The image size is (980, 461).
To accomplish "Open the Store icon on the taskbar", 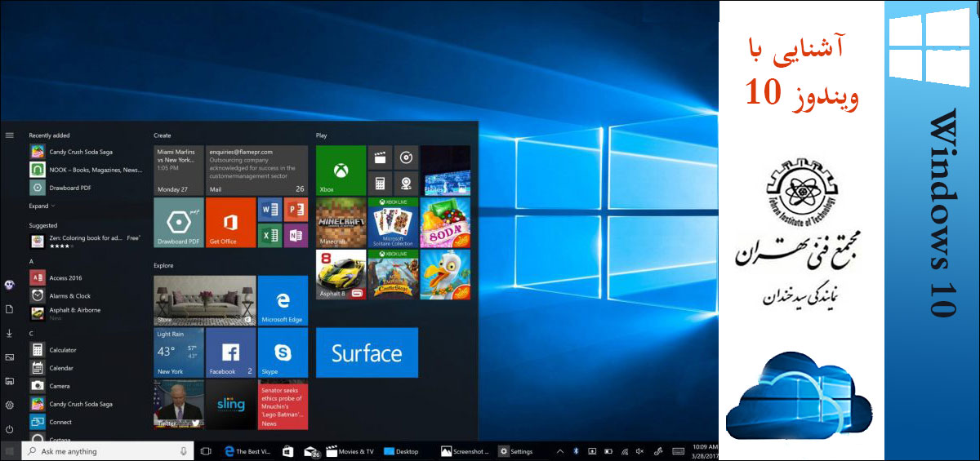I will pos(287,451).
